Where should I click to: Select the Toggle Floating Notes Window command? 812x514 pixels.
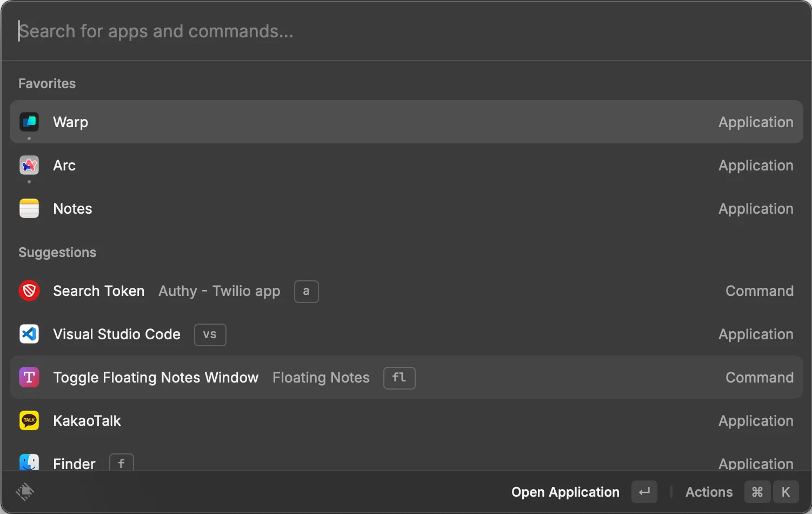pos(156,378)
